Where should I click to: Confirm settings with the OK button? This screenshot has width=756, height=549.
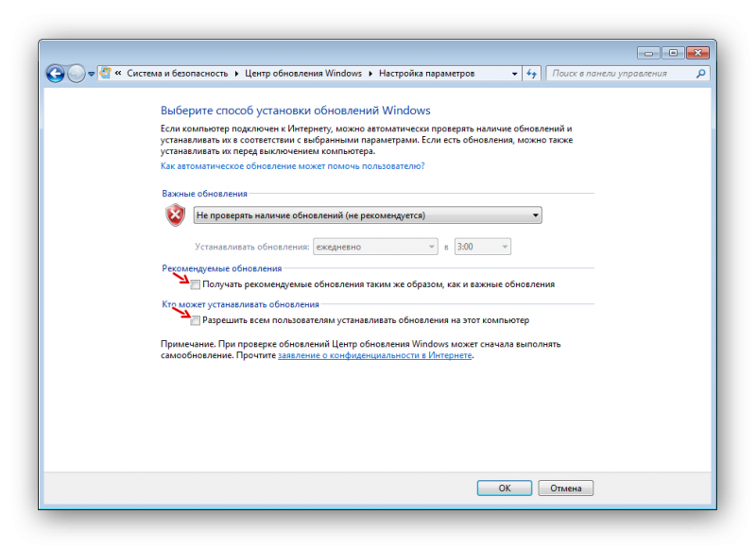pos(505,488)
